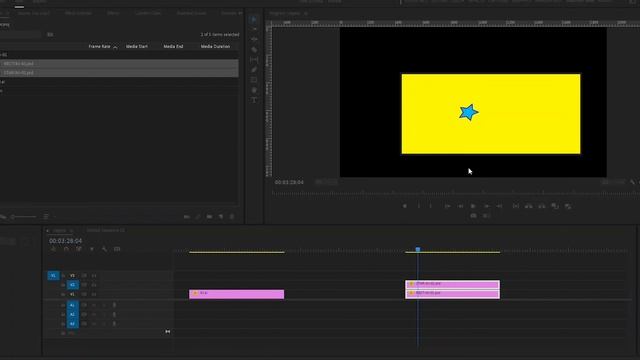Select the first highlighted file in Project panel

pos(119,64)
